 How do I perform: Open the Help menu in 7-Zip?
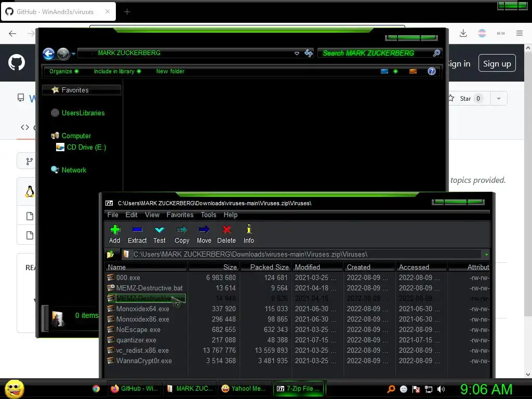click(230, 215)
